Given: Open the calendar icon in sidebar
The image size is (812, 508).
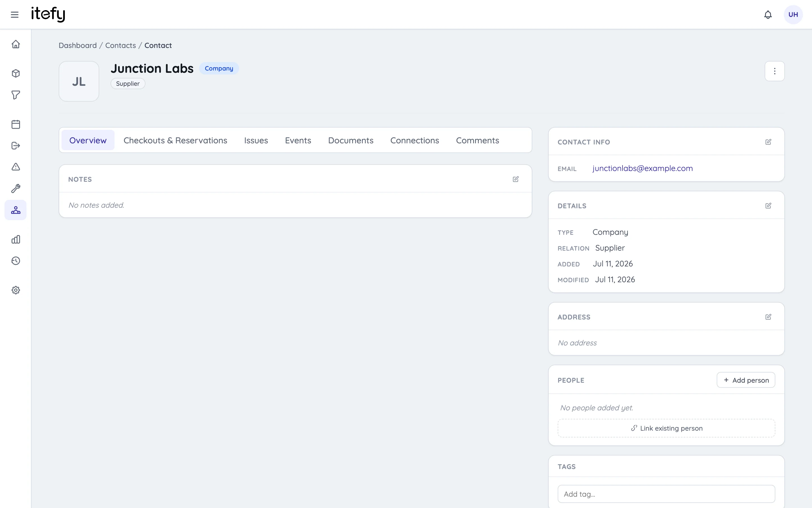Looking at the screenshot, I should [x=16, y=124].
